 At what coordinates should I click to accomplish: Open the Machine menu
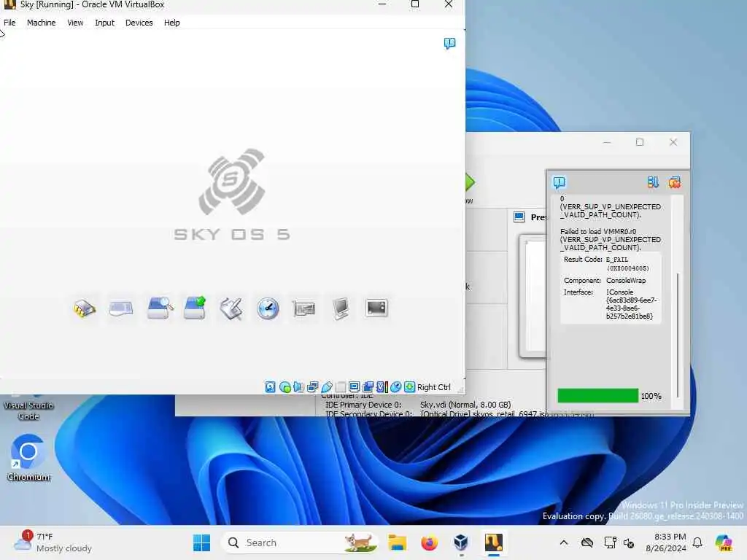(x=41, y=23)
